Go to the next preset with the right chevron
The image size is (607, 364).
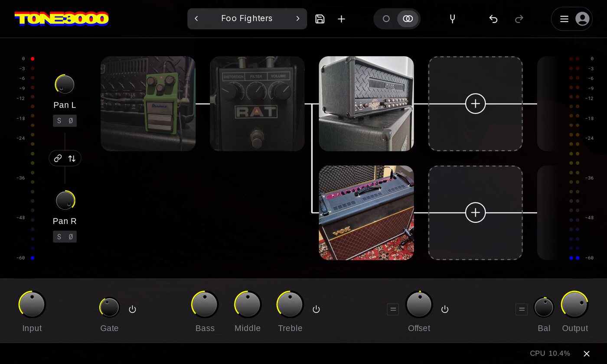[298, 19]
